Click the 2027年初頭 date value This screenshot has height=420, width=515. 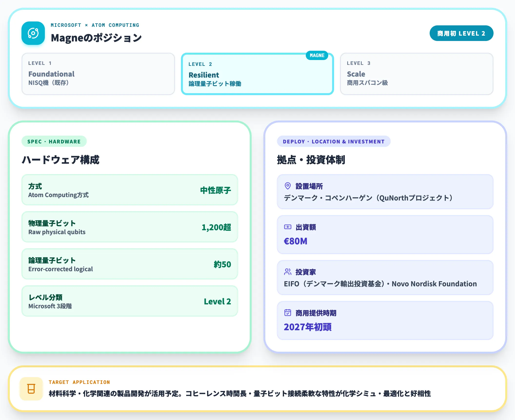click(308, 327)
